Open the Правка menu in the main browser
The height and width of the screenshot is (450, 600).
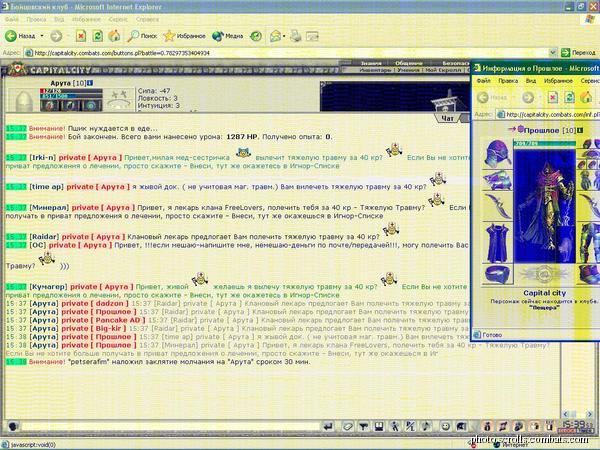(x=36, y=19)
